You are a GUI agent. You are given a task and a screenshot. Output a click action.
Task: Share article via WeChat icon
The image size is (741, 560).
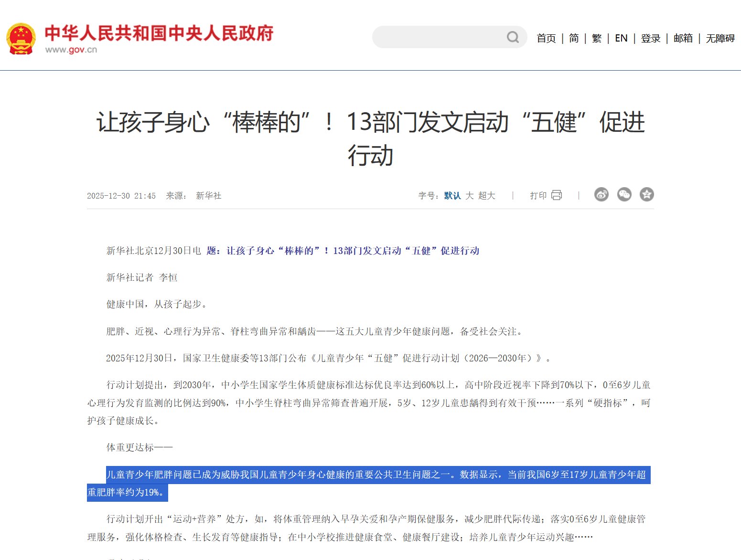pos(624,195)
